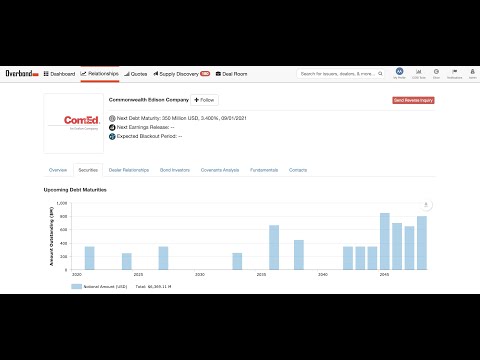Click the chart Total amount text
This screenshot has height=360, width=480.
(x=153, y=287)
